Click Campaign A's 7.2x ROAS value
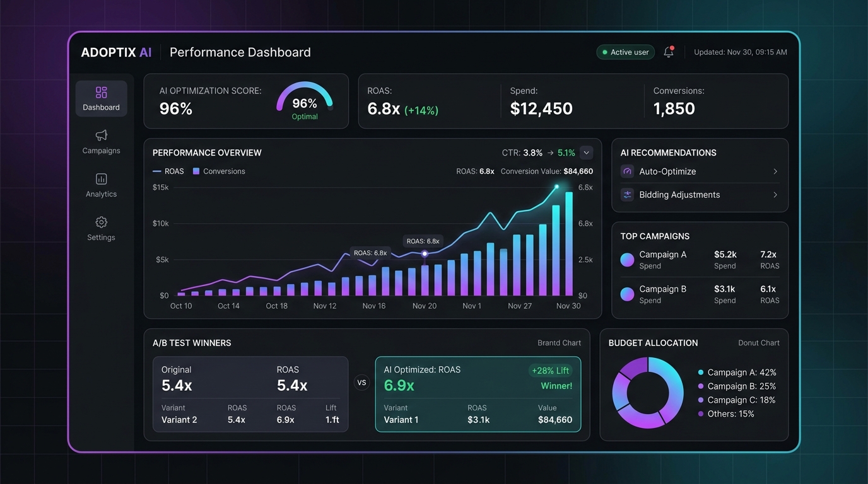 point(768,255)
